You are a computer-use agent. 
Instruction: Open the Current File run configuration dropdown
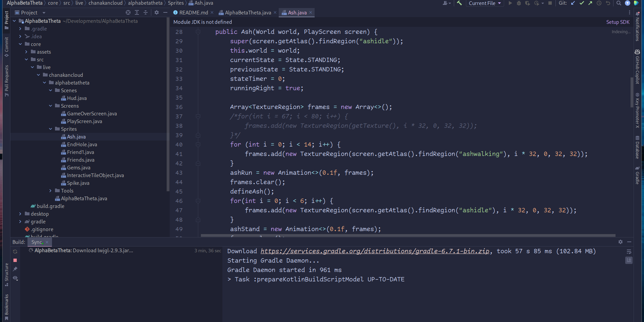485,3
